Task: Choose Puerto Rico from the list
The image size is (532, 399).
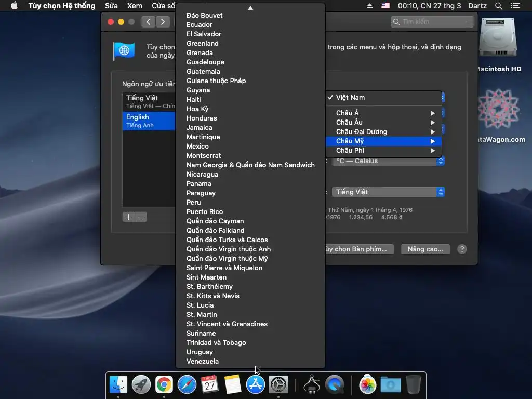Action: coord(250,212)
